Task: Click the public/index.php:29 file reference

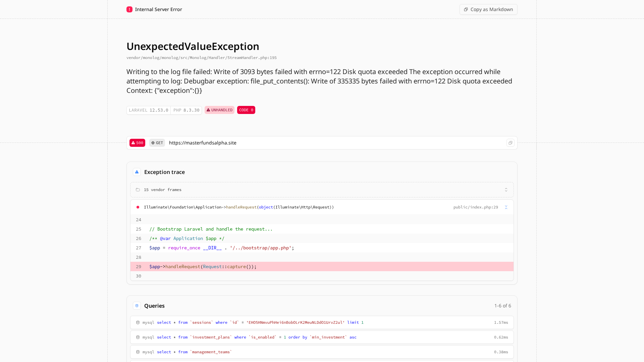Action: tap(476, 207)
